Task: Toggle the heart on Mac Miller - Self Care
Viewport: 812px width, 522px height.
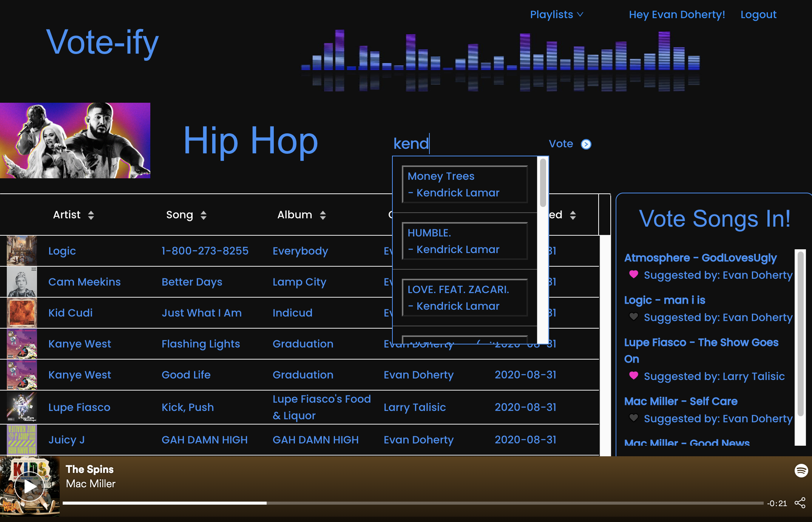Action: [x=634, y=418]
